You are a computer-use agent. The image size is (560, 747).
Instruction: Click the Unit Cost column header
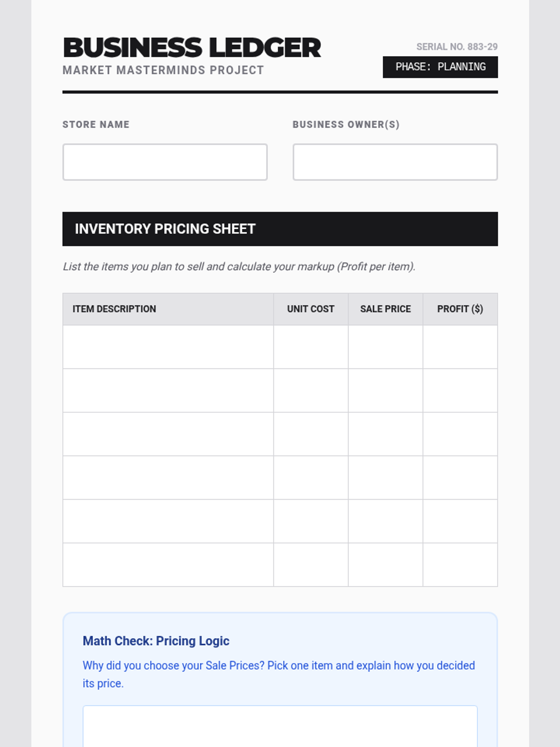311,309
